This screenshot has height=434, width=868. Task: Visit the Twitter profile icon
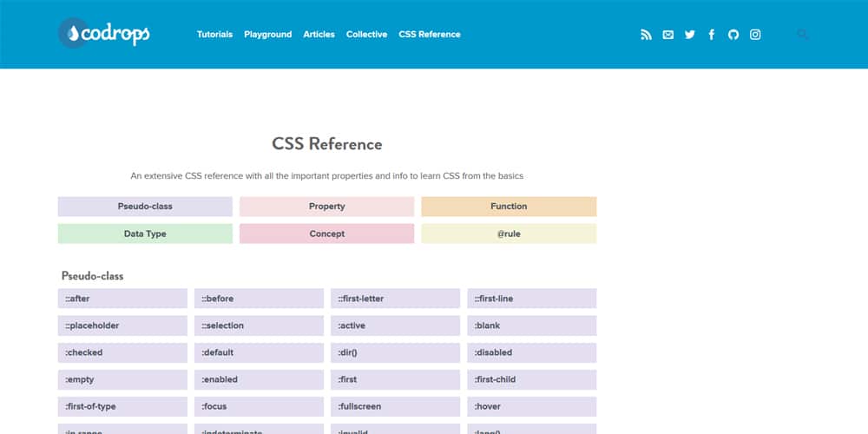tap(690, 35)
